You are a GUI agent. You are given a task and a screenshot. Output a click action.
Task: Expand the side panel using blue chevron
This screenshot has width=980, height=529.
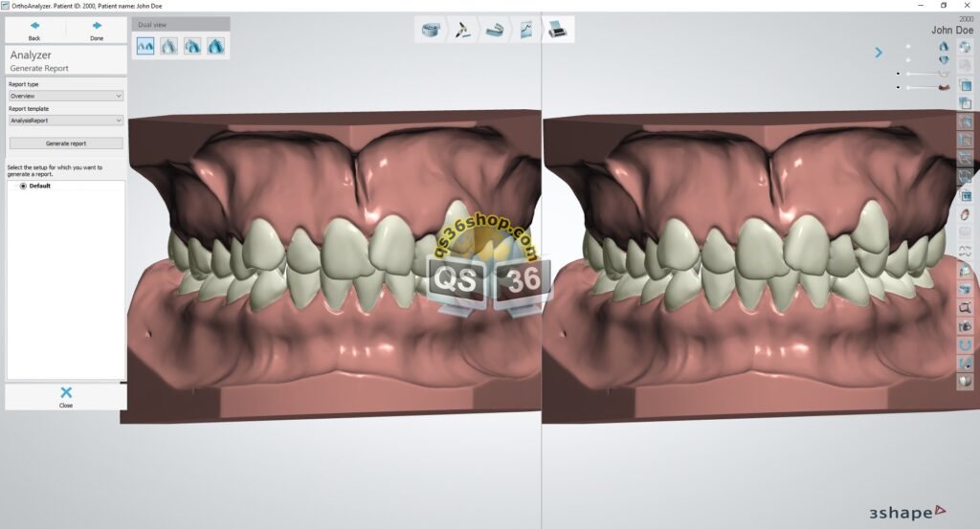879,53
